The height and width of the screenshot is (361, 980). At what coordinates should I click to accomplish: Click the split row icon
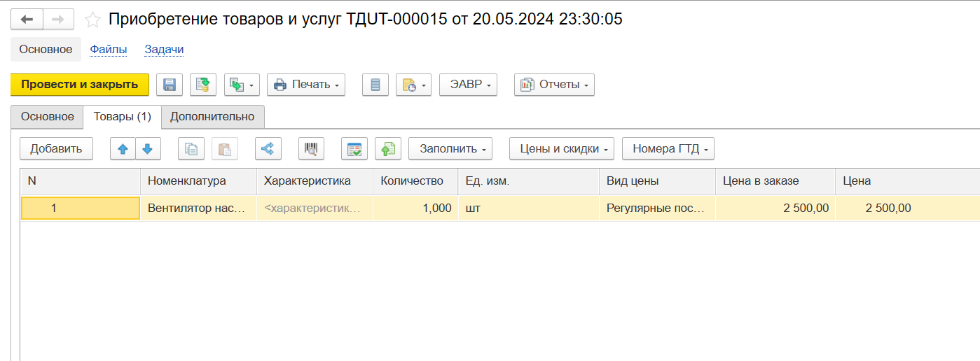click(268, 148)
